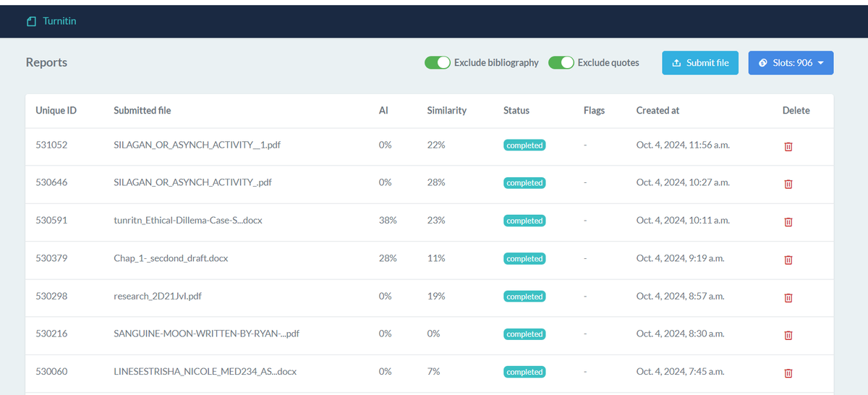Image resolution: width=868 pixels, height=395 pixels.
Task: Click the Unique ID column header
Action: [x=56, y=111]
